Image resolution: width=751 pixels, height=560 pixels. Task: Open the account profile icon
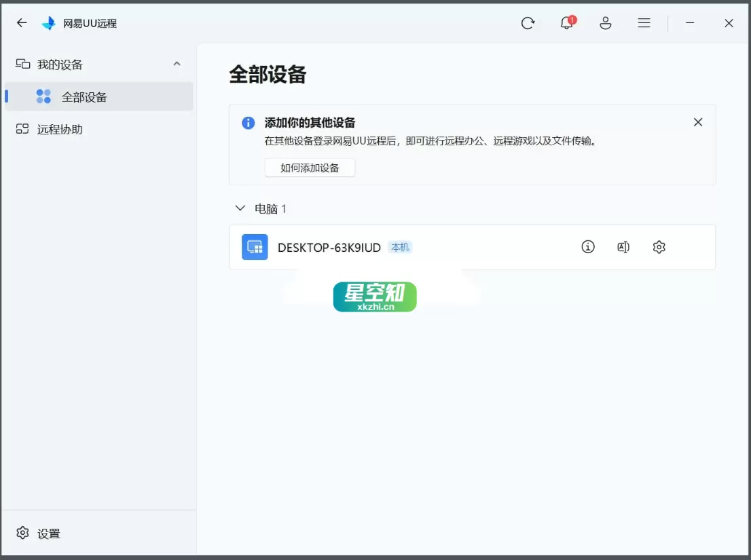605,22
